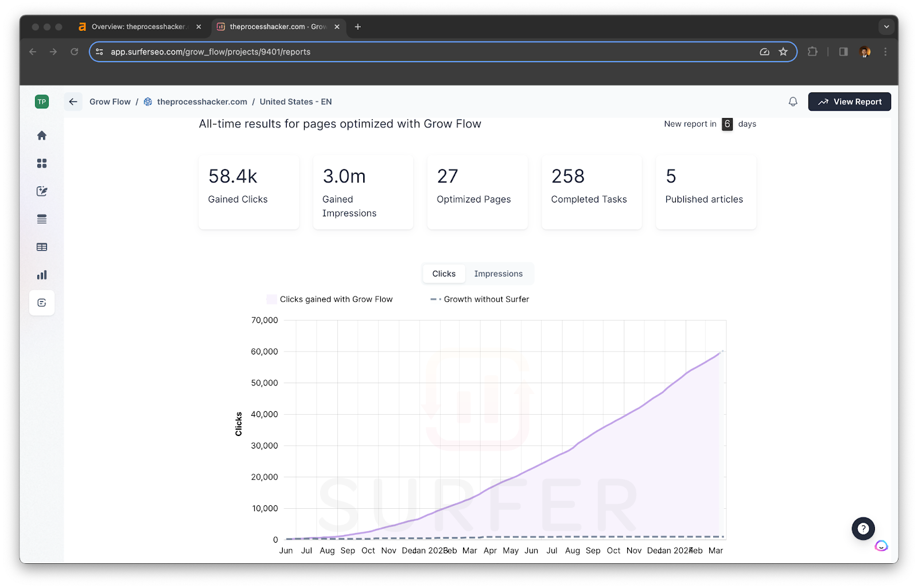The width and height of the screenshot is (918, 588).
Task: Click the 70,000 y-axis label
Action: point(264,320)
